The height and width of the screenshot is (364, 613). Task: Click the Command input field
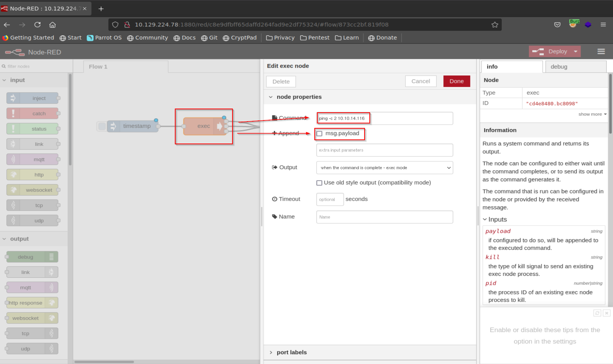tap(385, 118)
